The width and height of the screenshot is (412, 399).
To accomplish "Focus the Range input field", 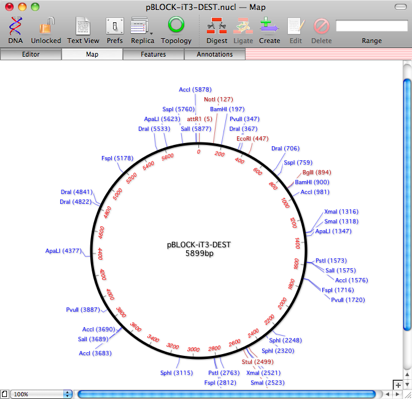I will 372,26.
